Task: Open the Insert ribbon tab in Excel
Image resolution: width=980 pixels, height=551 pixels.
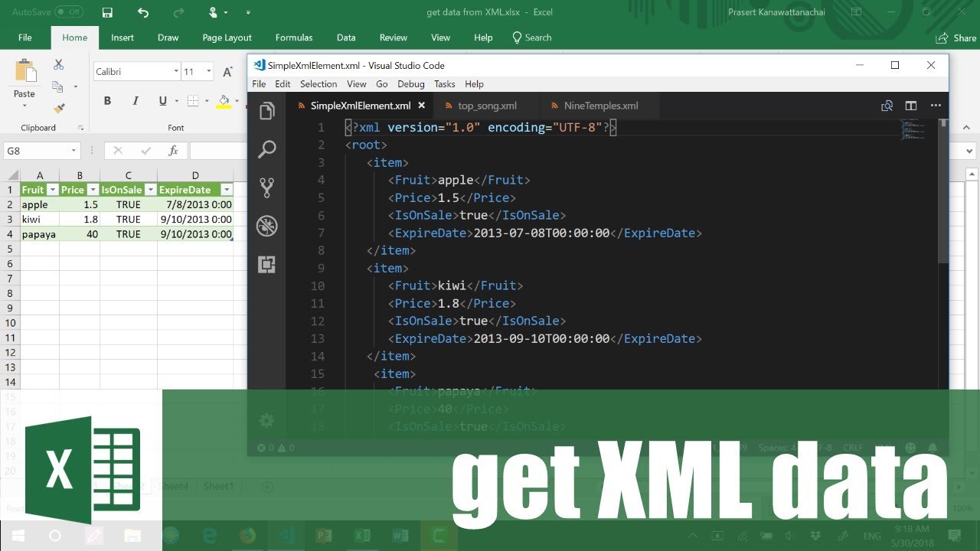Action: click(122, 37)
